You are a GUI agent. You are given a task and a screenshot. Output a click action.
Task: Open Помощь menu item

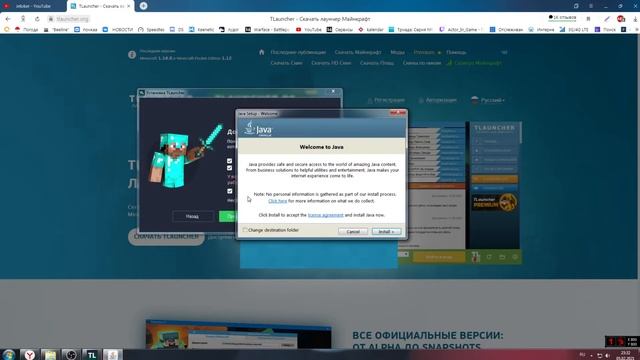point(456,52)
